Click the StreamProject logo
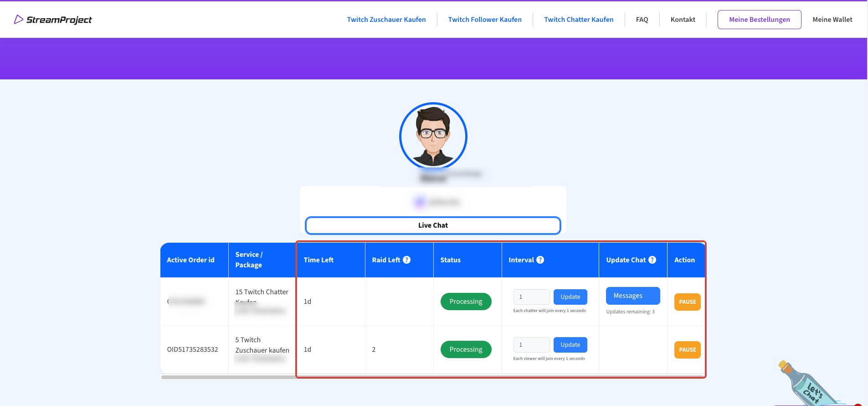This screenshot has width=868, height=406. click(x=53, y=20)
